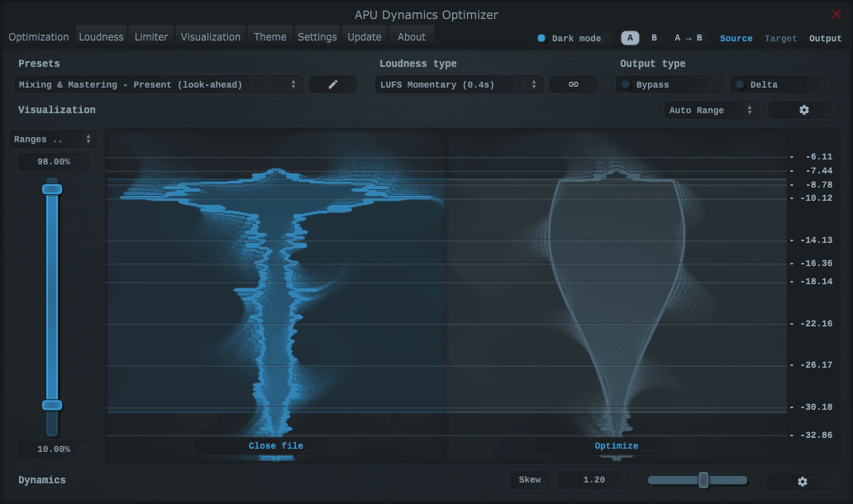Switch to the Visualization tab
The height and width of the screenshot is (504, 853).
[x=211, y=37]
